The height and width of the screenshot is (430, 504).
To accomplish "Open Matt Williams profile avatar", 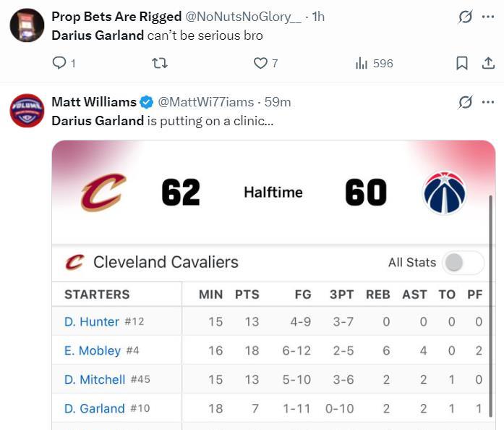I will pos(27,111).
